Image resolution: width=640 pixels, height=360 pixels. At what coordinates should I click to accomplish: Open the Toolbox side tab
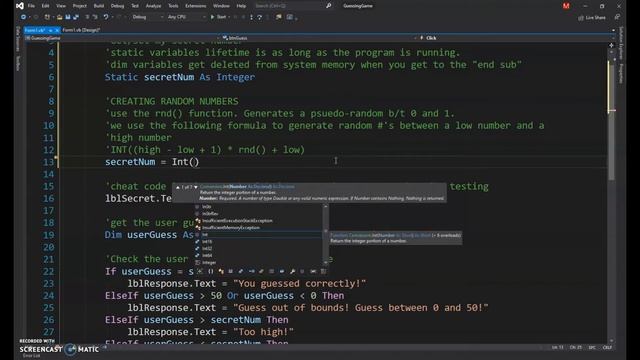18,63
